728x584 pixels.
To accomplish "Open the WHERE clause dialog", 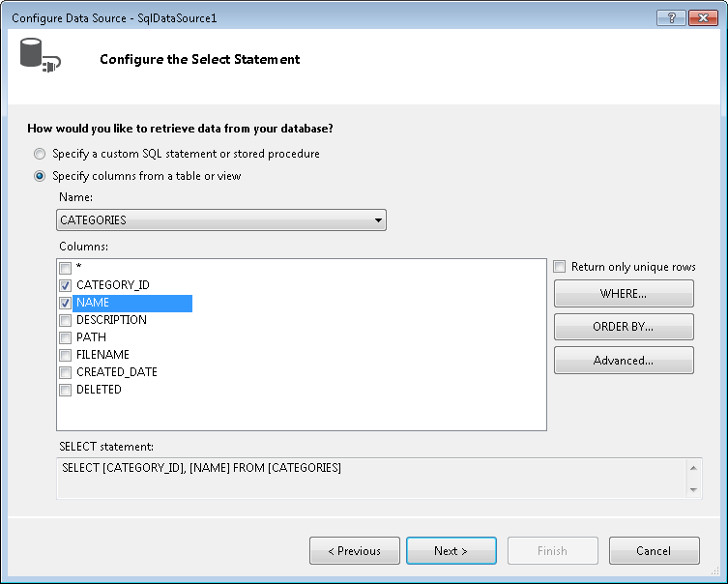I will point(624,293).
